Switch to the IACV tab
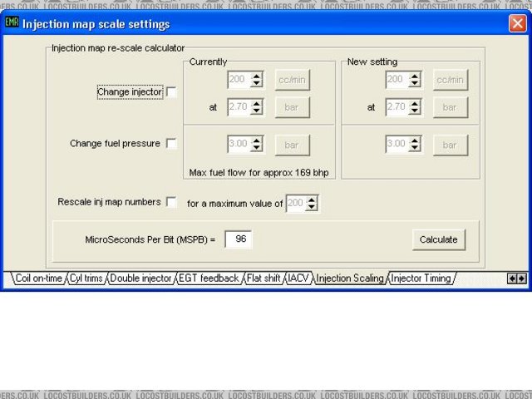532x399 pixels. 298,278
